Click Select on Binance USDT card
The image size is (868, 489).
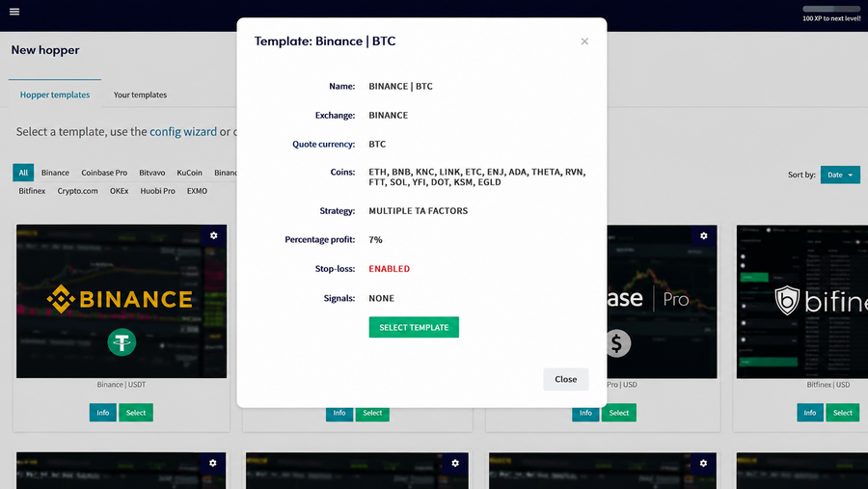(136, 413)
